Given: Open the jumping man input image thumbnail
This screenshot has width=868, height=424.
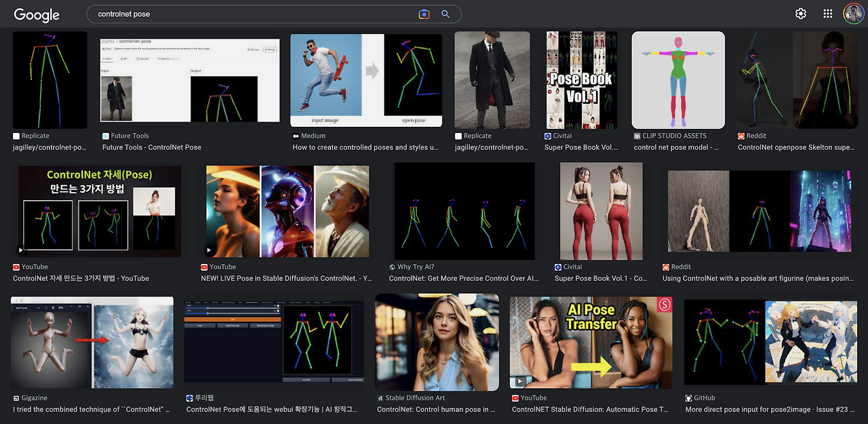Looking at the screenshot, I should pos(366,80).
